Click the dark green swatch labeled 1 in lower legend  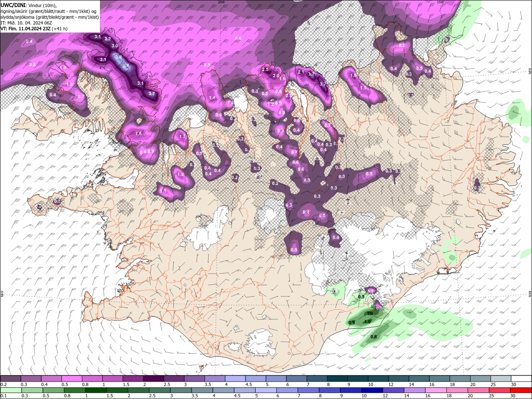pyautogui.click(x=96, y=390)
